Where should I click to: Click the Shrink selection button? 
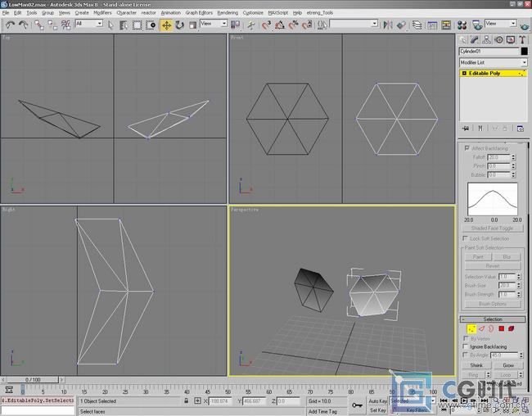point(476,365)
